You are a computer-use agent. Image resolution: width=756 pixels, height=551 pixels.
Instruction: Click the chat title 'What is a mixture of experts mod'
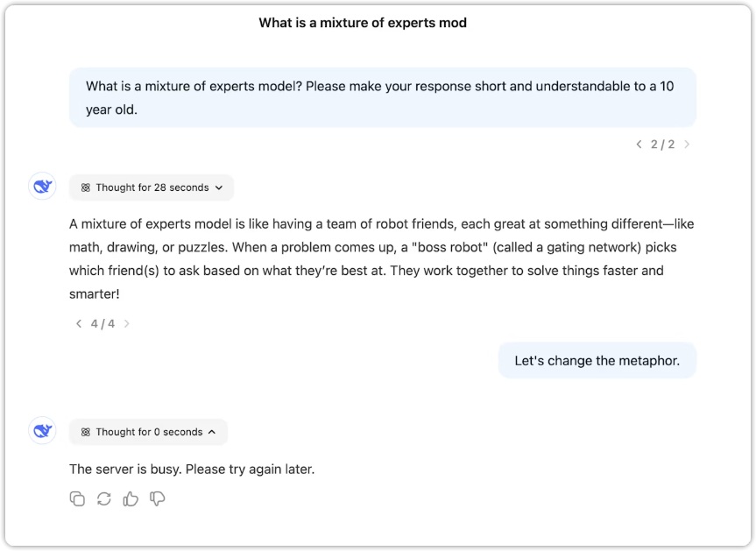(363, 23)
